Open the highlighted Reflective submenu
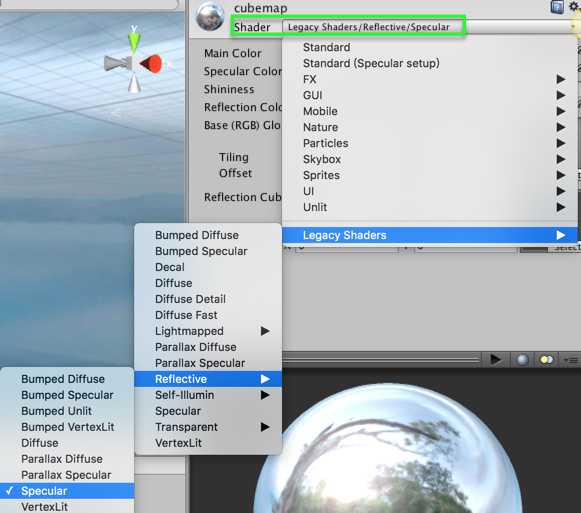 (x=208, y=379)
